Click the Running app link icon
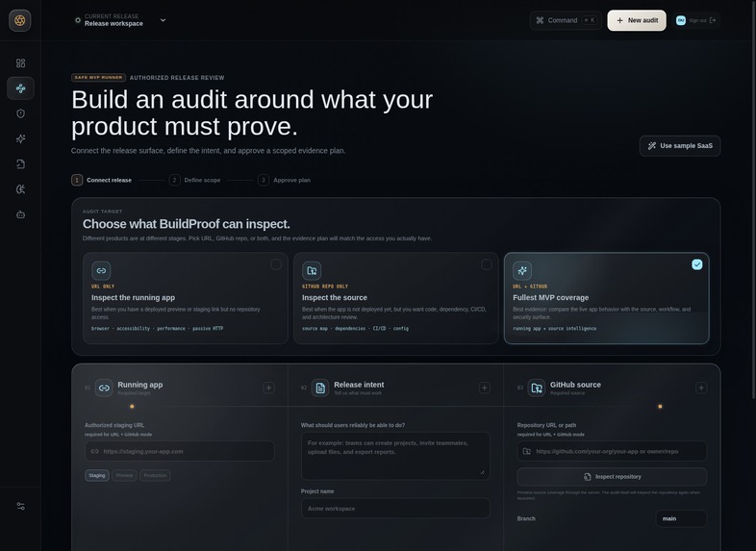 [104, 388]
